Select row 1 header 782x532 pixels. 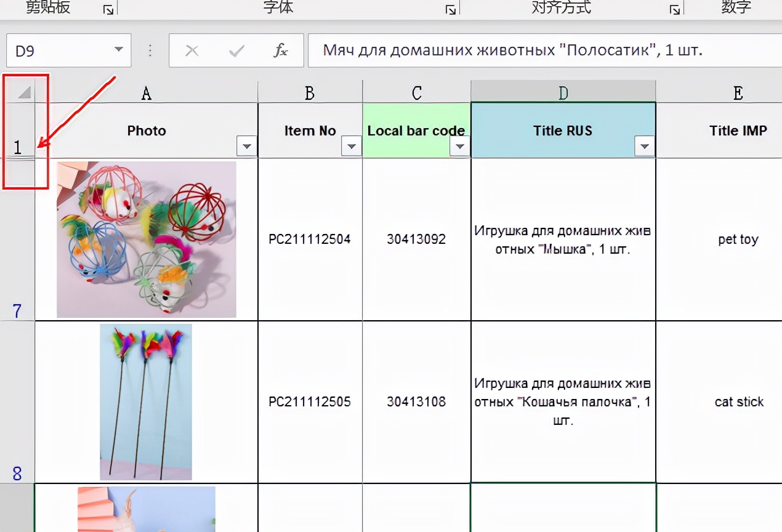(x=17, y=131)
